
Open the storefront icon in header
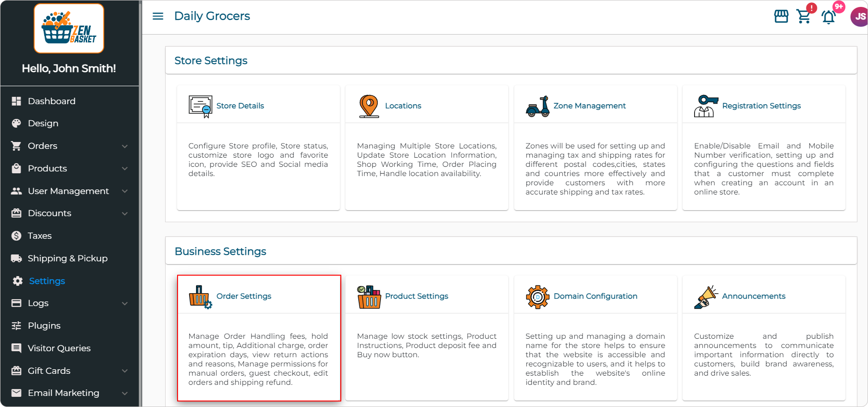click(781, 17)
